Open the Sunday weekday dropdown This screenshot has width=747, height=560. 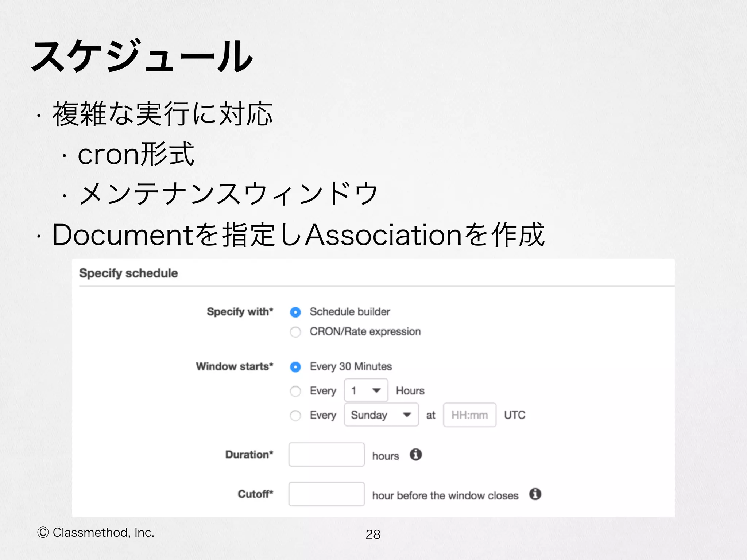tap(381, 415)
